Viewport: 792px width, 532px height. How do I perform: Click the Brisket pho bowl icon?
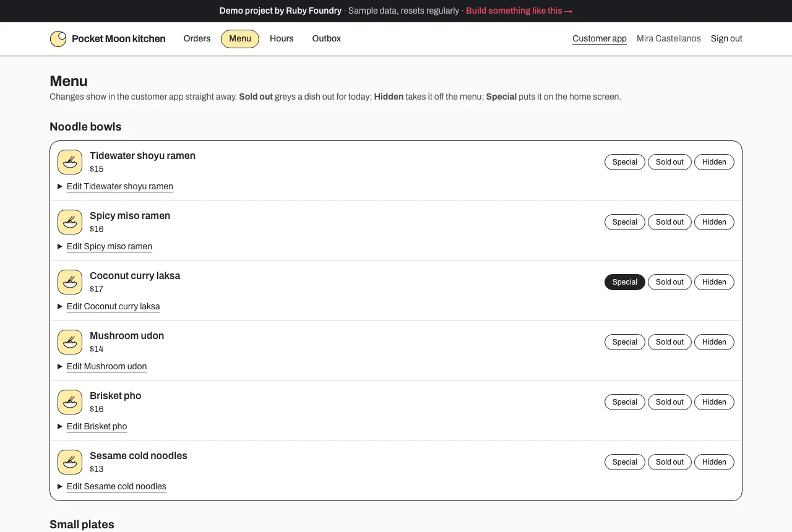coord(70,402)
